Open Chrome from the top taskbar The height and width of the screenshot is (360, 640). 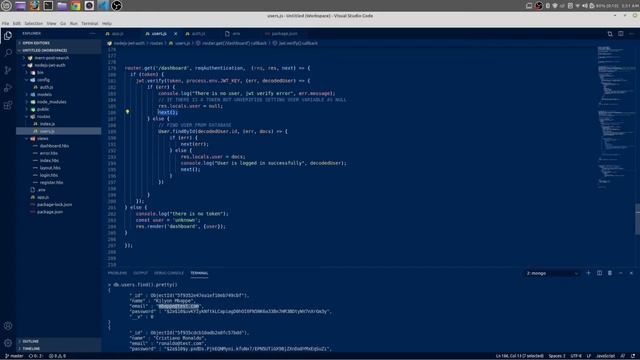click(76, 6)
